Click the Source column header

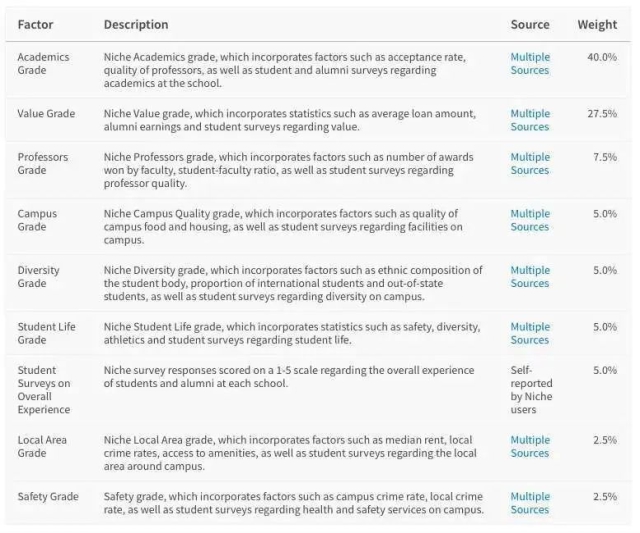pos(530,24)
